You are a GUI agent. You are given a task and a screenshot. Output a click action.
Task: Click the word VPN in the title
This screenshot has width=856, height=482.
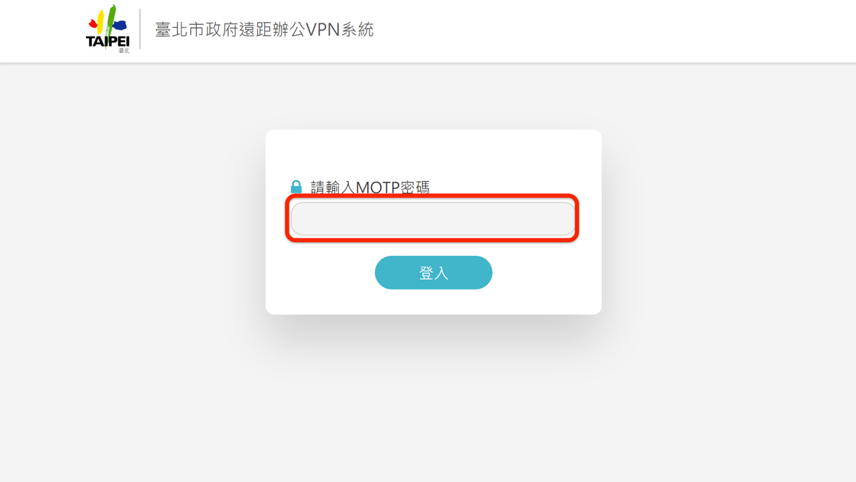323,29
